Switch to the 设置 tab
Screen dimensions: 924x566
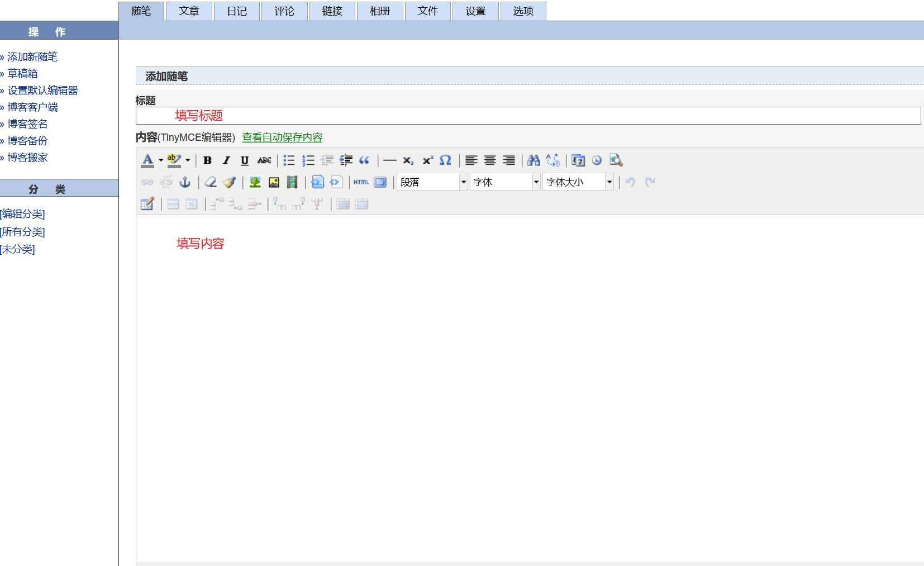tap(475, 11)
